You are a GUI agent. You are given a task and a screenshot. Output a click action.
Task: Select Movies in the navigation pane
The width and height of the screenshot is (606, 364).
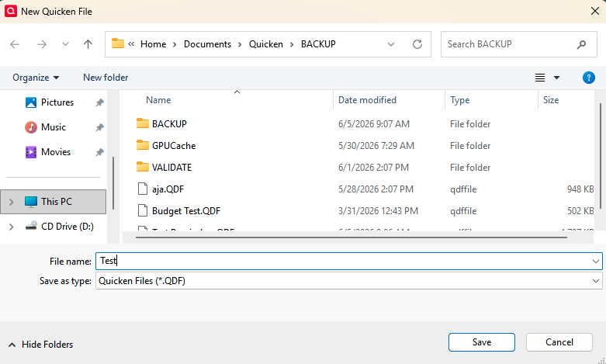[x=56, y=152]
